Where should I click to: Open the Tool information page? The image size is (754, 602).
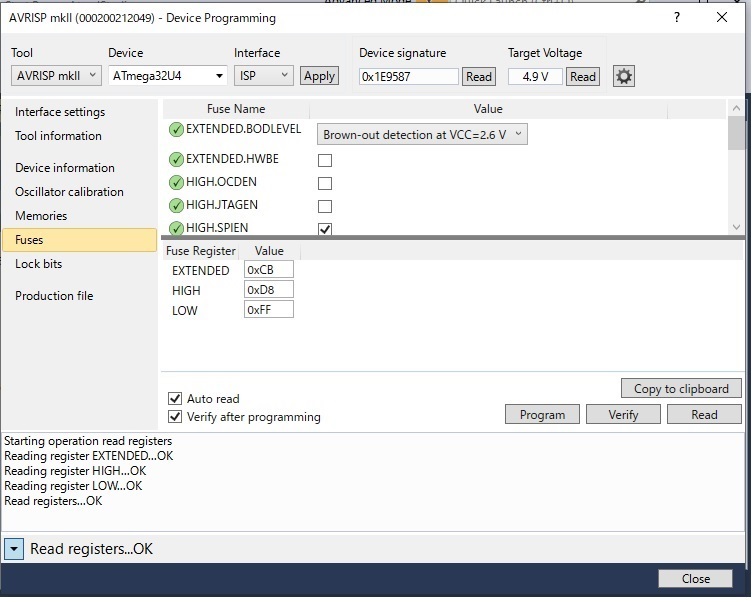(x=58, y=136)
